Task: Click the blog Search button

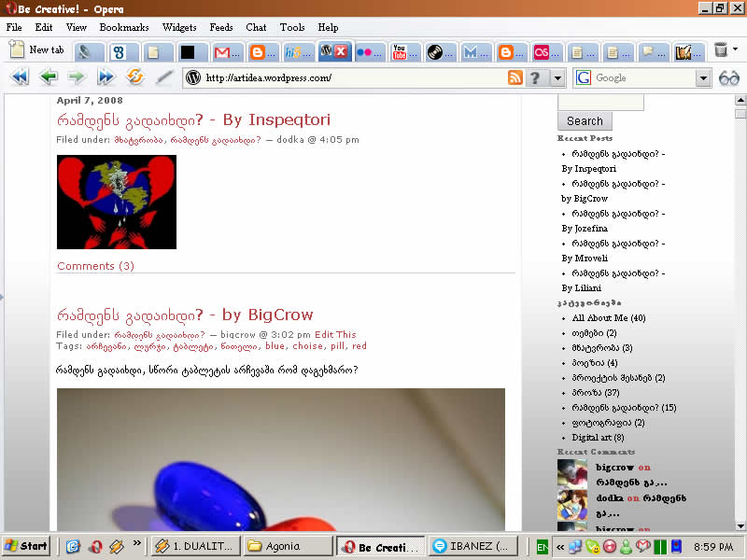Action: coord(585,121)
